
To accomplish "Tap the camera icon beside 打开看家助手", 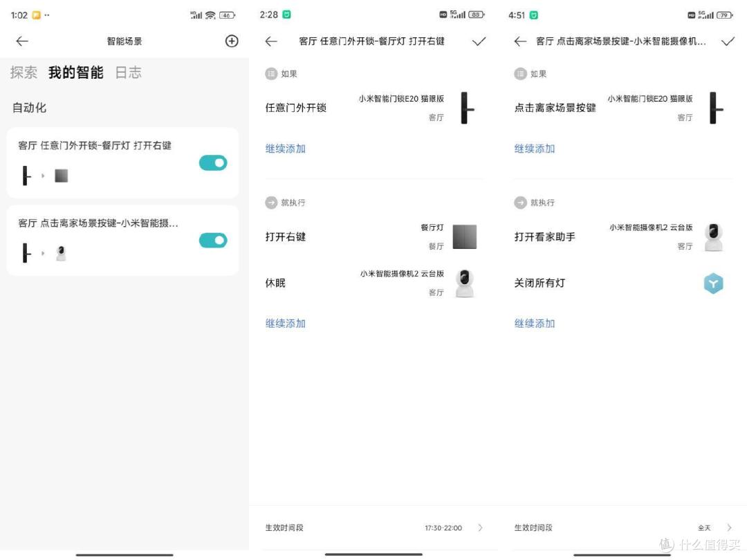I will pos(713,237).
